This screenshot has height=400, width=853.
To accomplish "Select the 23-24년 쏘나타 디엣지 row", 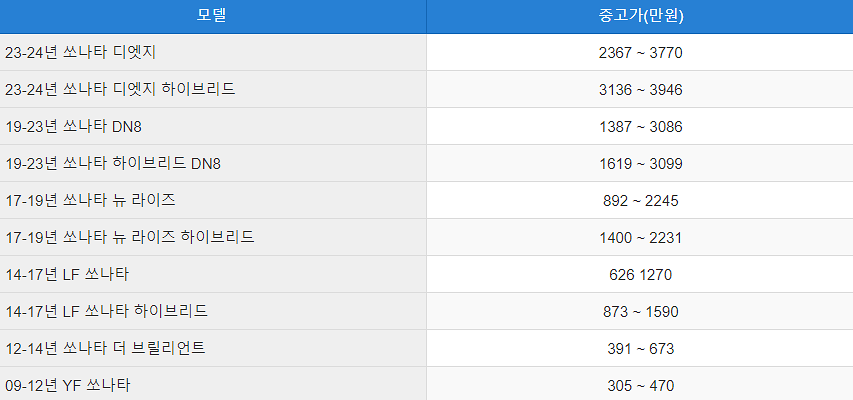I will (x=426, y=52).
